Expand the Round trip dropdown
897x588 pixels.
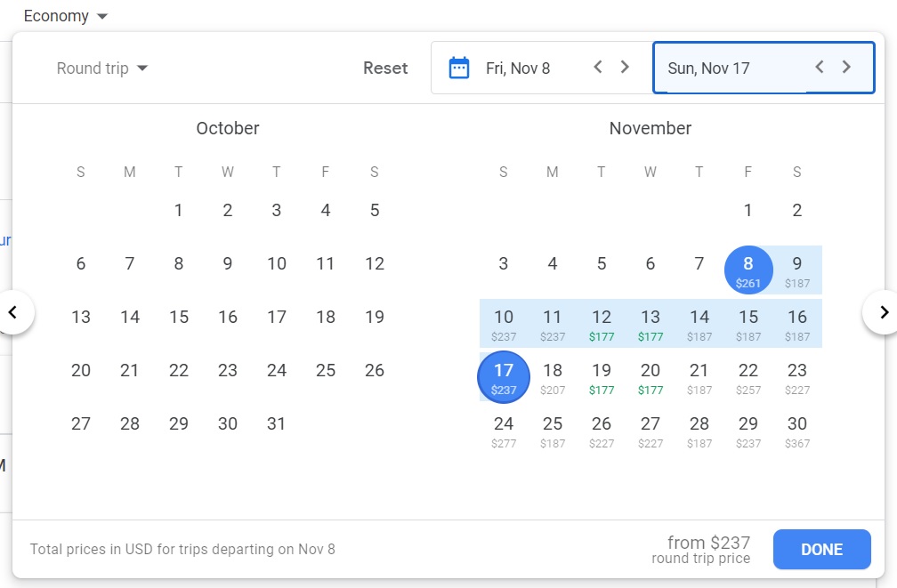tap(101, 68)
